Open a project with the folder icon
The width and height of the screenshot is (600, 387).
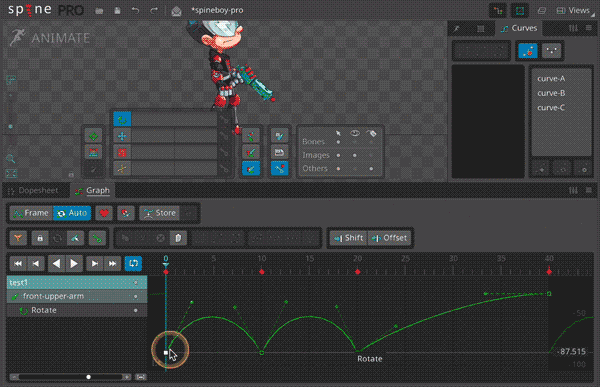(x=99, y=11)
